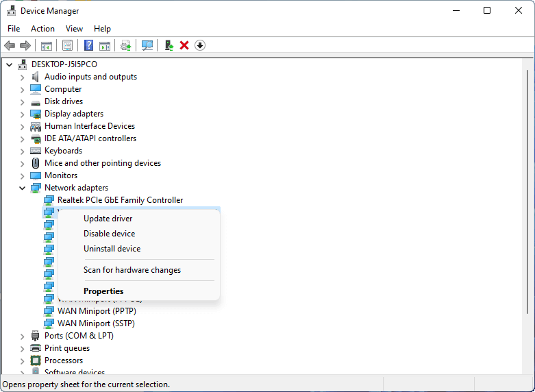Open Properties from the context menu

pos(139,291)
